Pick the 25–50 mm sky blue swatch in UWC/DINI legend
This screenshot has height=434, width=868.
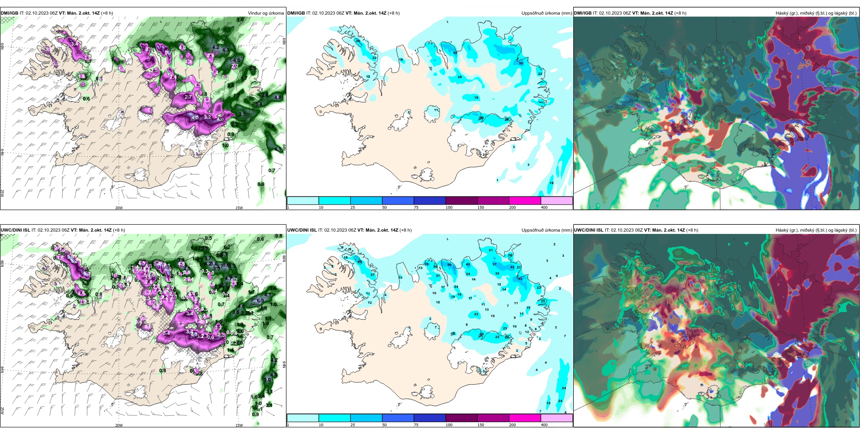tap(366, 418)
